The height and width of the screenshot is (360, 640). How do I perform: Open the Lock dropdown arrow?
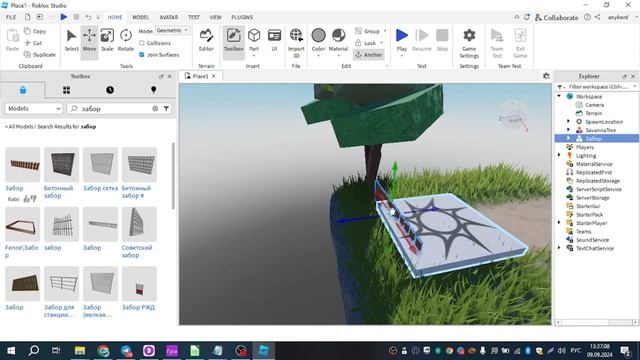pos(382,43)
